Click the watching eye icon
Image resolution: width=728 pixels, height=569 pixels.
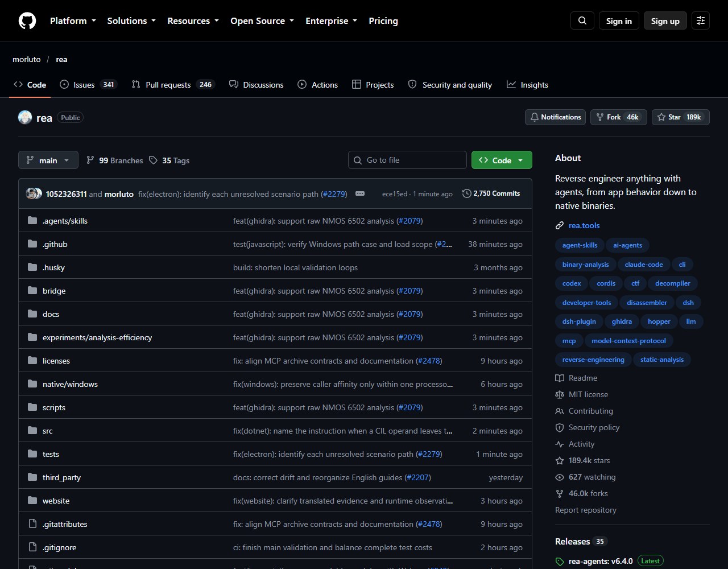[x=560, y=477]
